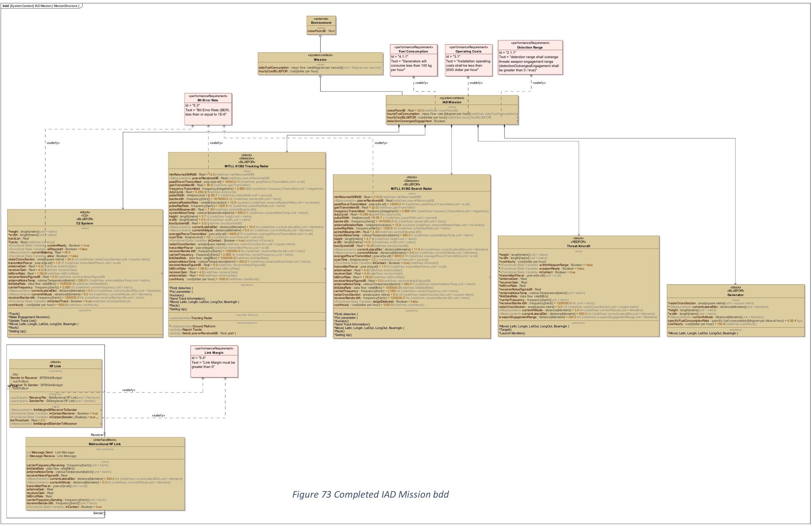Screen dimensions: 812x526
Task: Click the Generator block title
Action: [x=735, y=295]
